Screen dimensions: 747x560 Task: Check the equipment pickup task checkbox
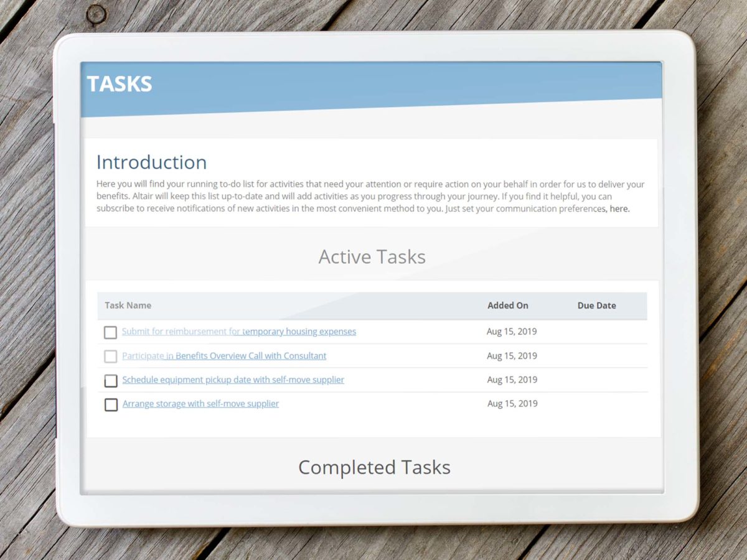(111, 380)
